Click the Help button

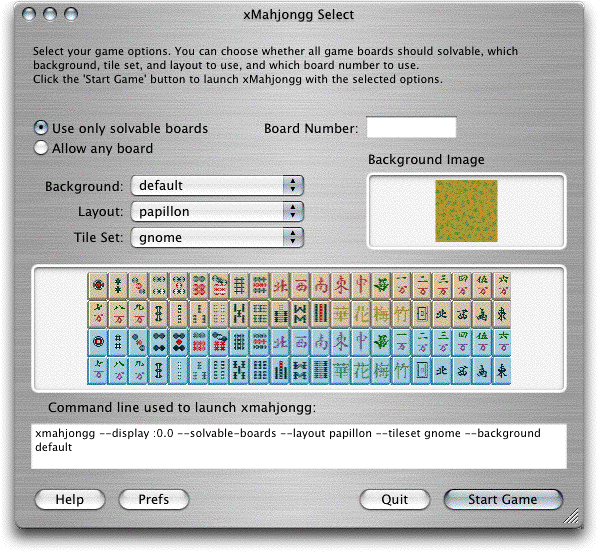(70, 499)
